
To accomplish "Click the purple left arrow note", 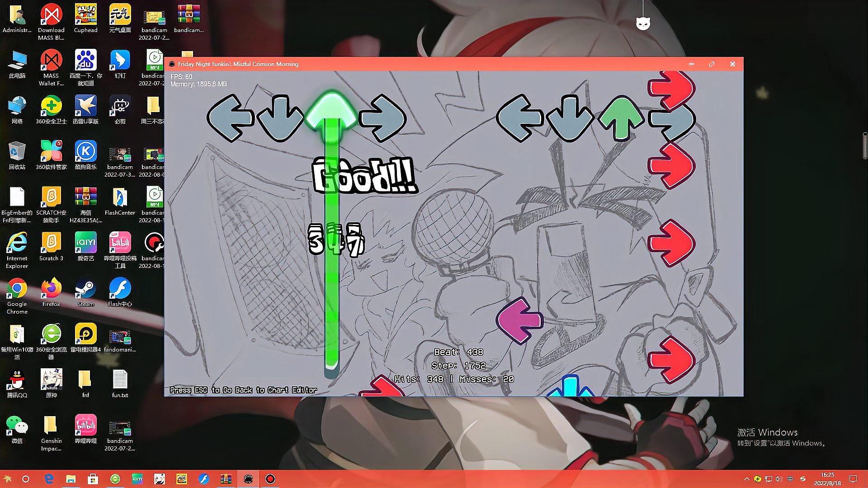I will [519, 320].
